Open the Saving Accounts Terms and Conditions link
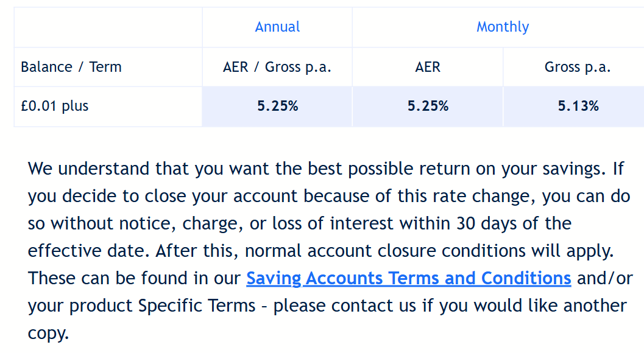This screenshot has width=644, height=353. click(x=409, y=278)
